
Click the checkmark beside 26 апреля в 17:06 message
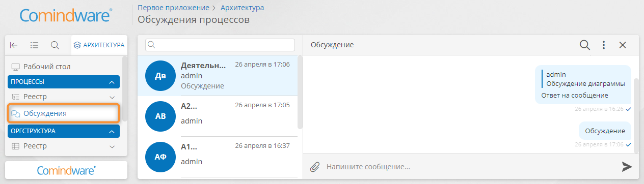pos(629,145)
